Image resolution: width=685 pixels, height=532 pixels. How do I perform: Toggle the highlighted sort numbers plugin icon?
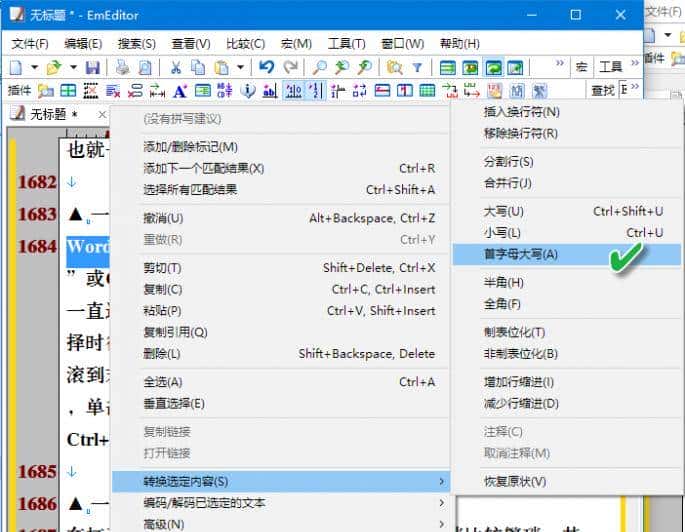315,91
